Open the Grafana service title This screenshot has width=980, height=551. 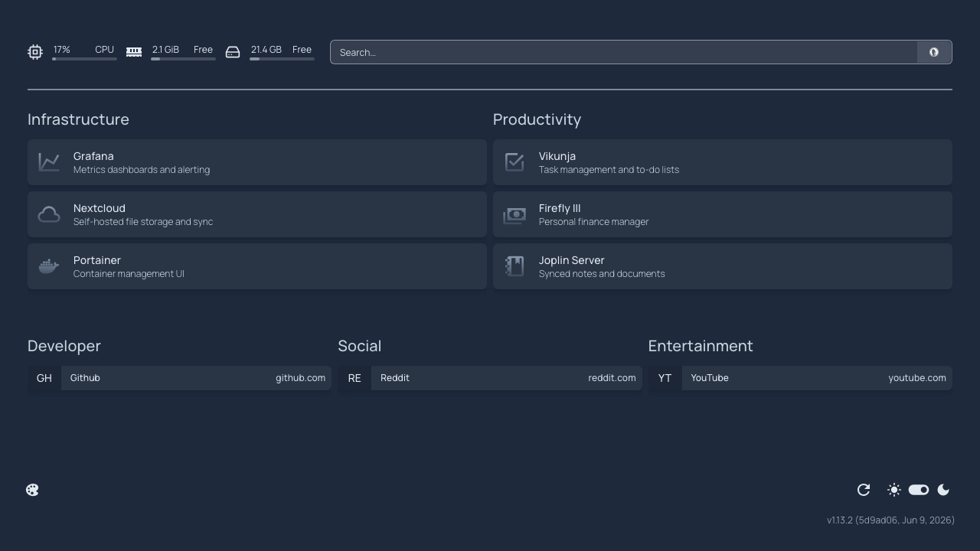(x=93, y=156)
